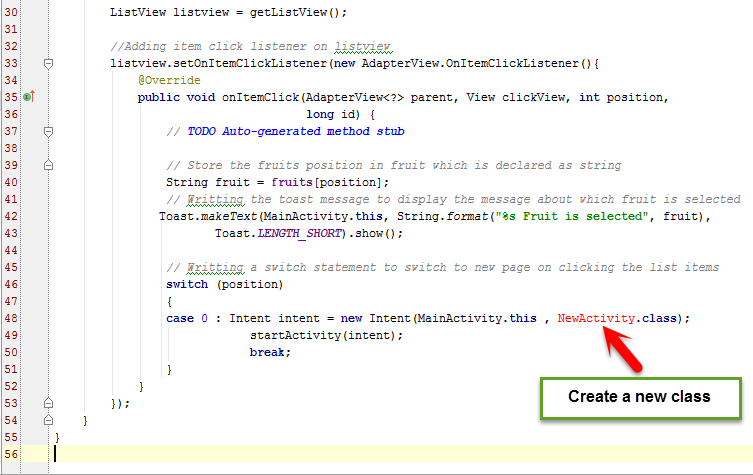Click 'case 0' on line 48
The height and width of the screenshot is (475, 753).
pos(187,318)
